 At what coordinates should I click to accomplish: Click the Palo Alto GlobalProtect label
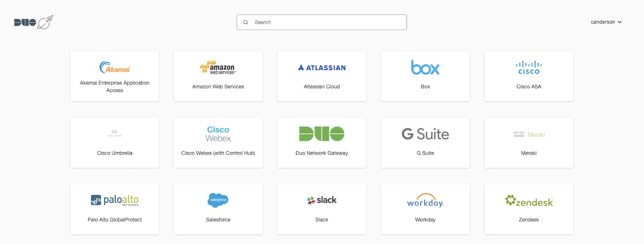point(114,220)
